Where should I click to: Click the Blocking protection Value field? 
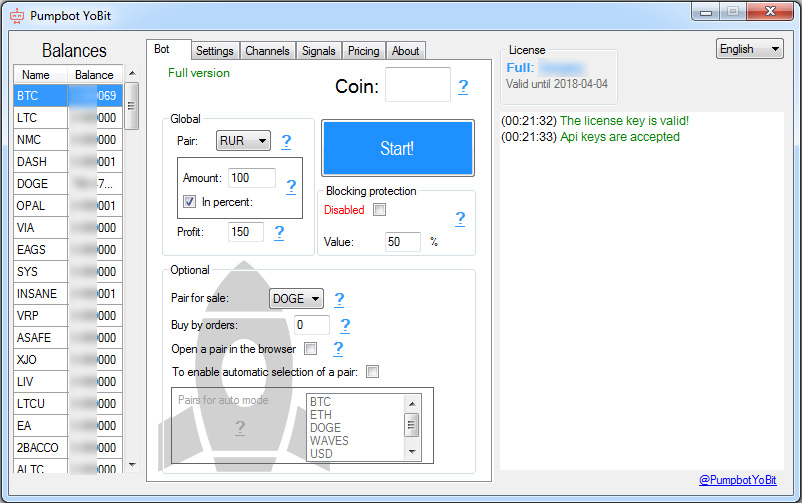[403, 242]
